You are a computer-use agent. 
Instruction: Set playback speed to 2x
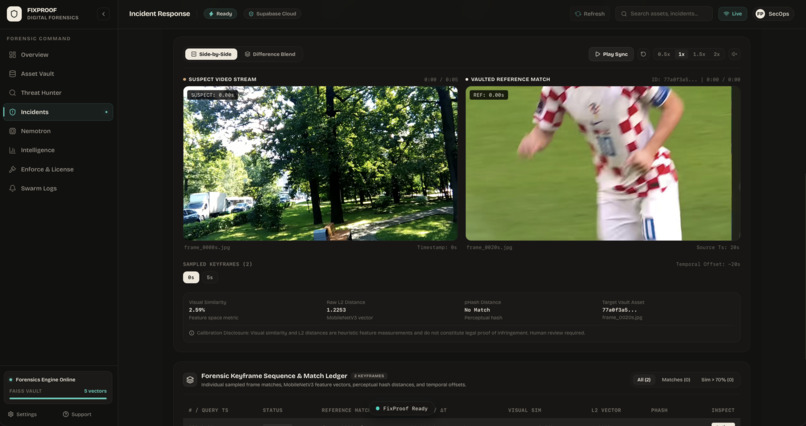pos(716,54)
